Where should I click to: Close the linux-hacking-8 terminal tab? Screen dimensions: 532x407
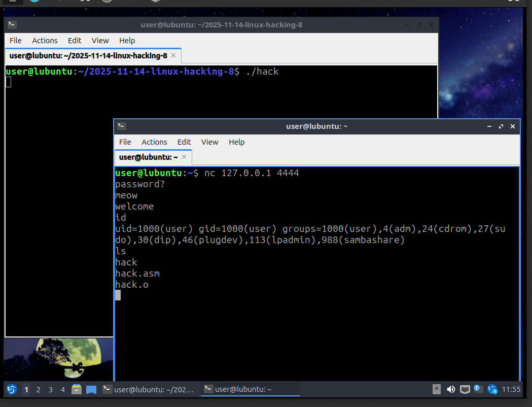coord(173,55)
